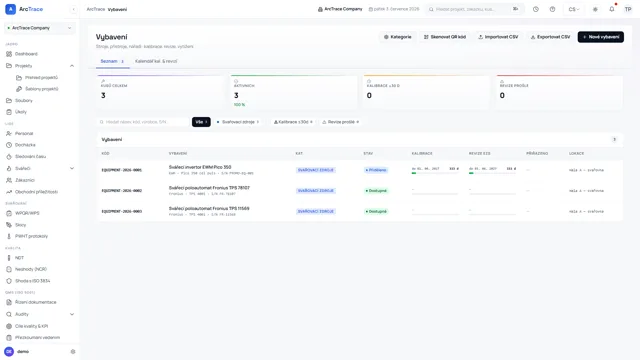Image resolution: width=640 pixels, height=360 pixels.
Task: Open Sledování času time tracking
Action: (x=30, y=156)
